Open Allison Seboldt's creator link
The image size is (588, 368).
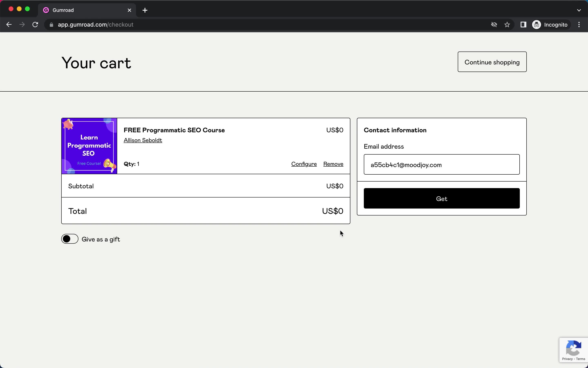(143, 140)
